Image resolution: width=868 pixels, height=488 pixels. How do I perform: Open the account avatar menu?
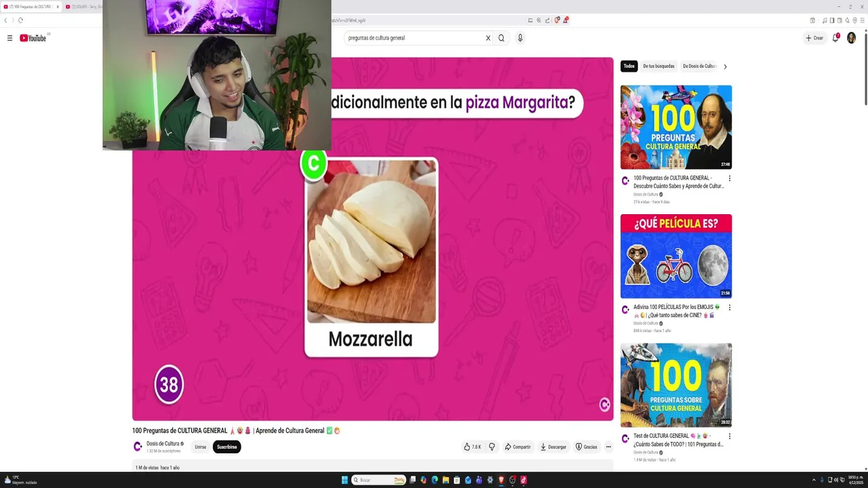[852, 38]
